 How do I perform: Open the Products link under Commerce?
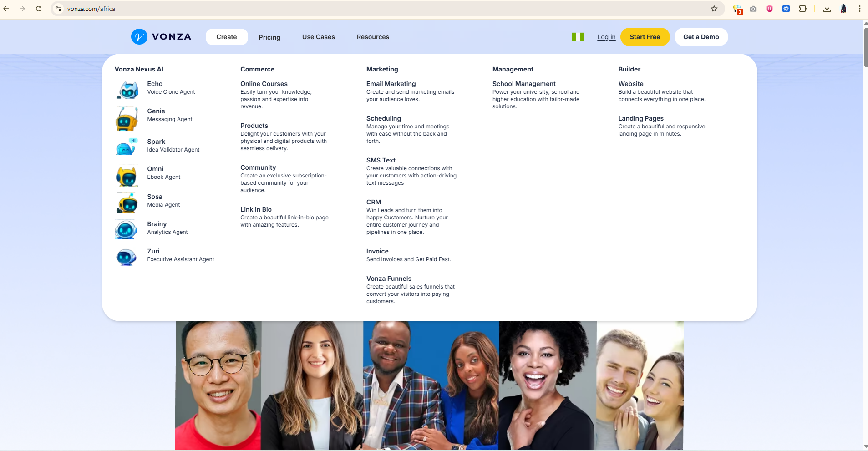click(254, 126)
